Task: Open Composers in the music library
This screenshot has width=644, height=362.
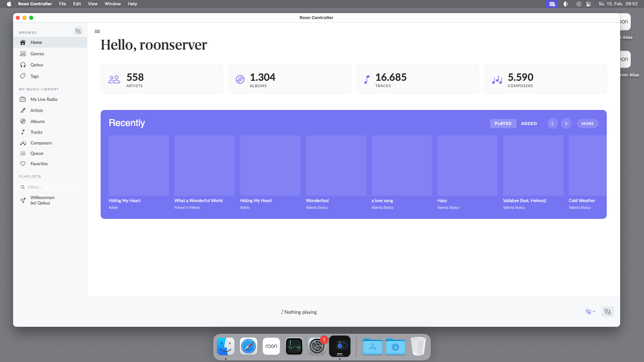Action: tap(41, 143)
